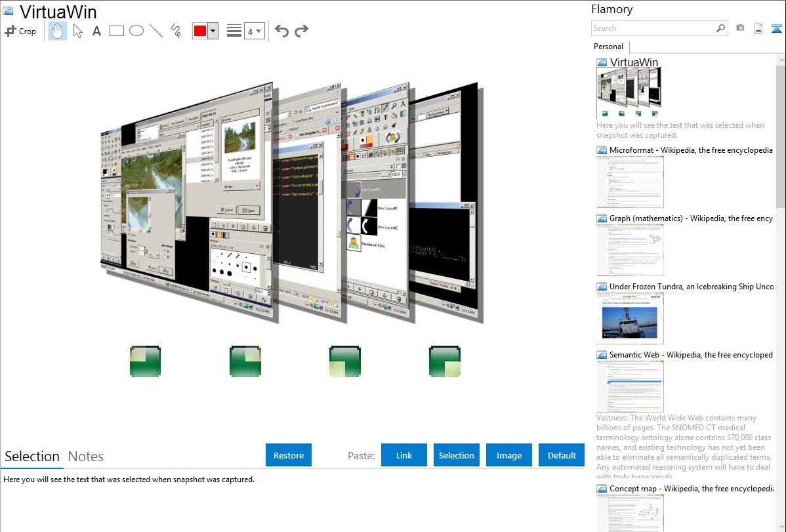The width and height of the screenshot is (786, 532).
Task: Select the arrow pointer tool
Action: tap(77, 31)
